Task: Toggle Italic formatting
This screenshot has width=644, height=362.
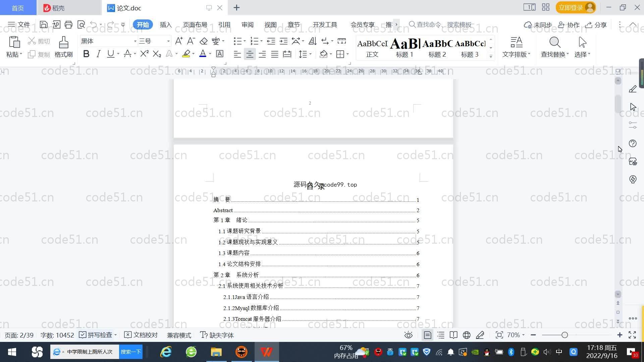Action: click(98, 54)
